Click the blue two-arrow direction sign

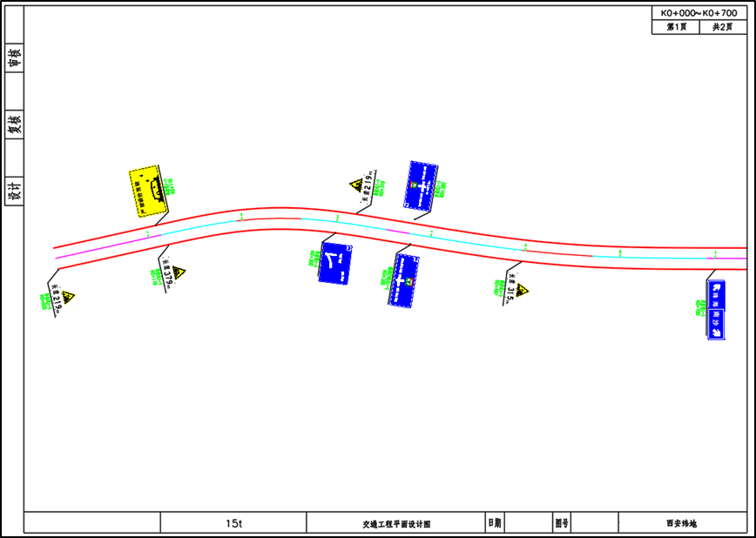tap(715, 309)
